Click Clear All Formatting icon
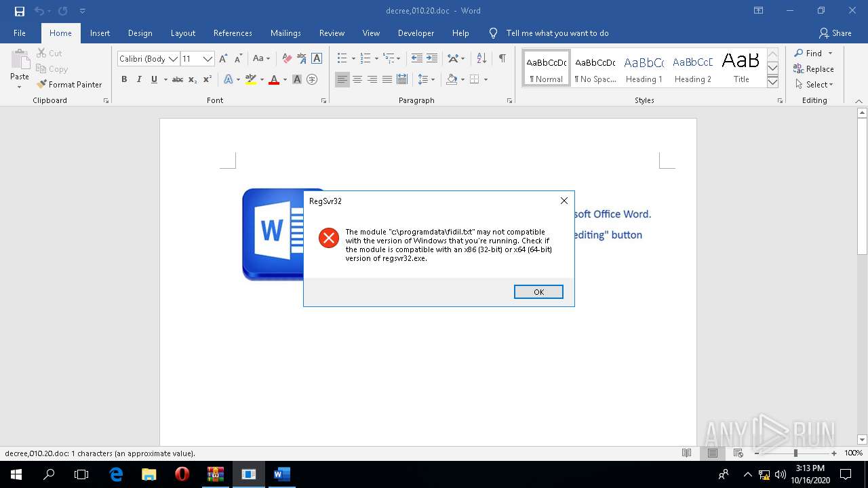 tap(287, 59)
